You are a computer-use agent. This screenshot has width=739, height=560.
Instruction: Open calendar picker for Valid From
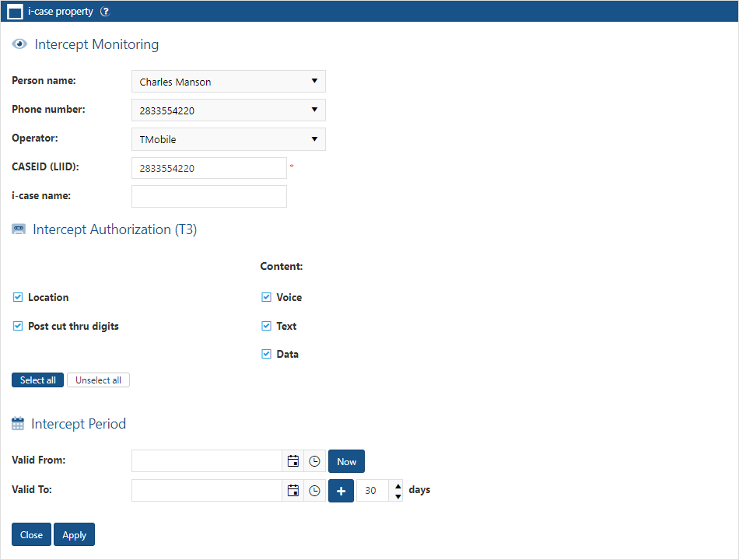point(293,461)
